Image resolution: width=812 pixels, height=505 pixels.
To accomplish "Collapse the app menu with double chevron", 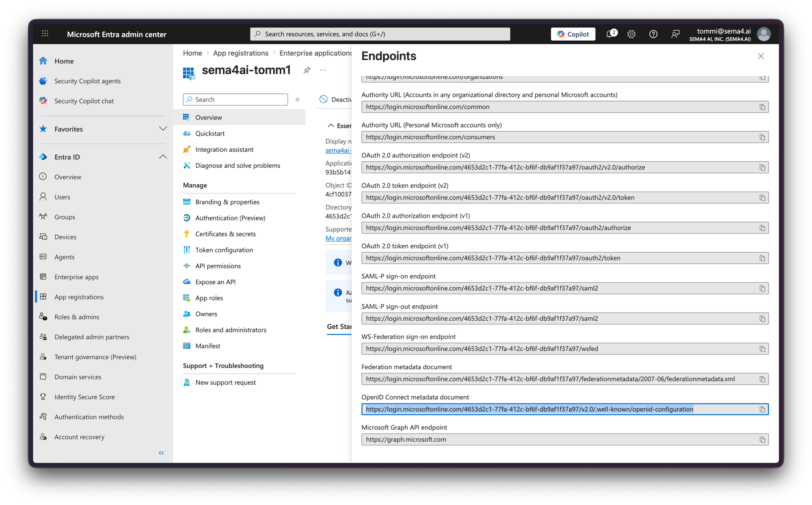I will [x=298, y=99].
